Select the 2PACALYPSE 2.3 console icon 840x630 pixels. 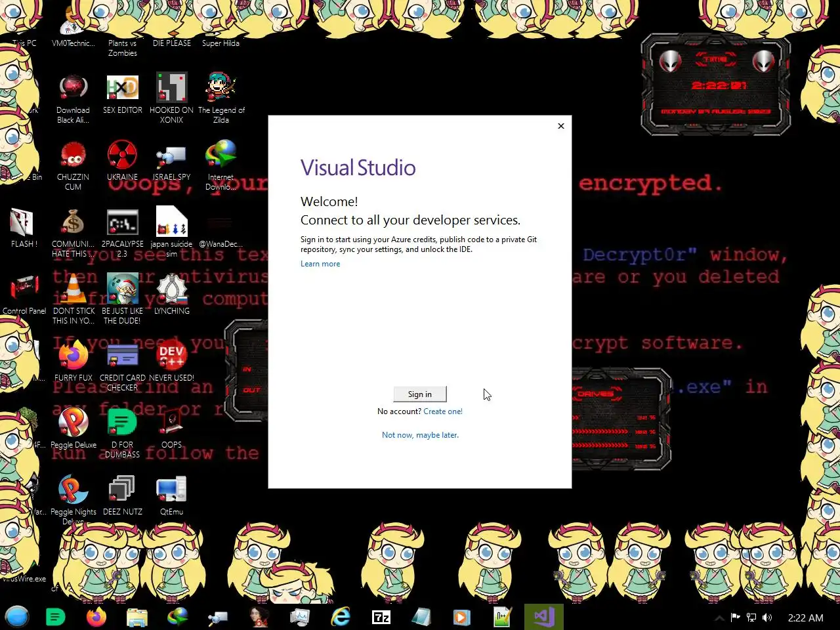point(123,232)
